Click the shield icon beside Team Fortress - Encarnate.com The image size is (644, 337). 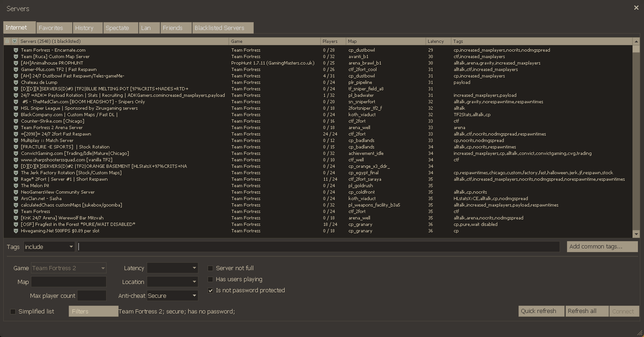pos(16,50)
